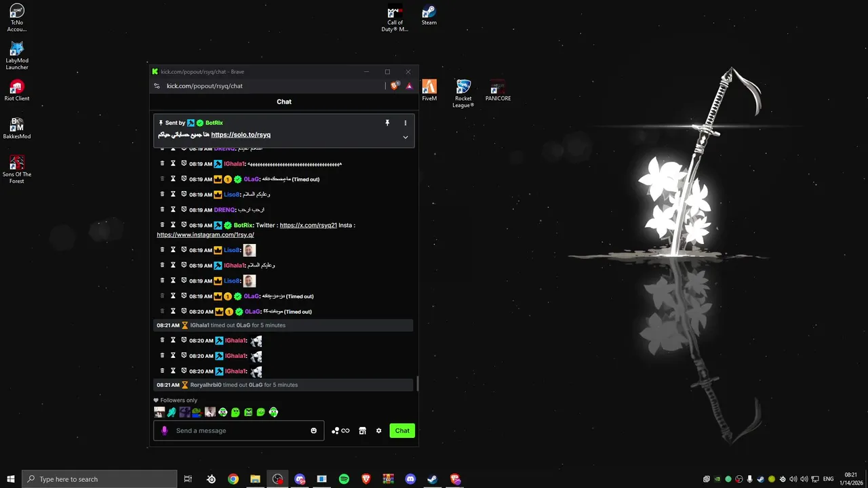Click the Followers only mode label
The width and height of the screenshot is (868, 488).
tap(179, 401)
